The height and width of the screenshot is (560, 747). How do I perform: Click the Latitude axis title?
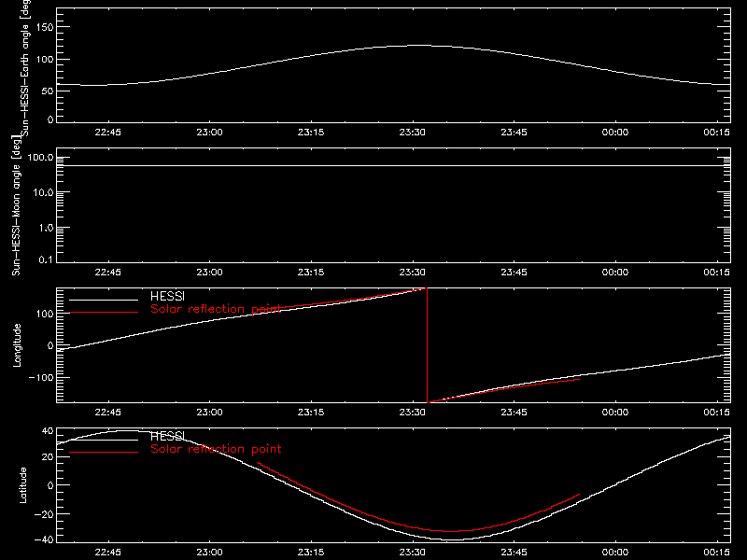(x=22, y=485)
